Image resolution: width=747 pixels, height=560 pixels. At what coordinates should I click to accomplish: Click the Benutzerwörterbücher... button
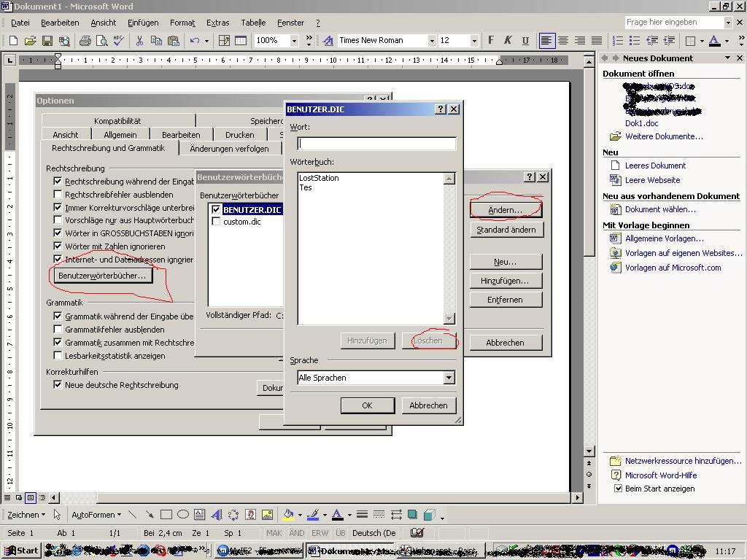pyautogui.click(x=102, y=276)
